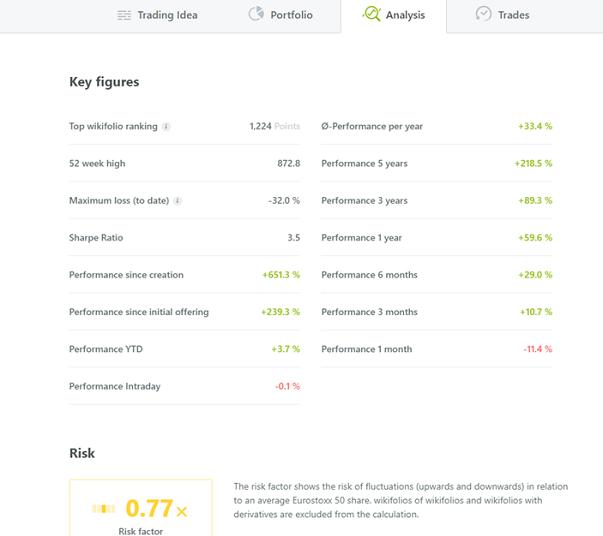
Task: Click the Analysis magnifier chart icon
Action: [371, 14]
